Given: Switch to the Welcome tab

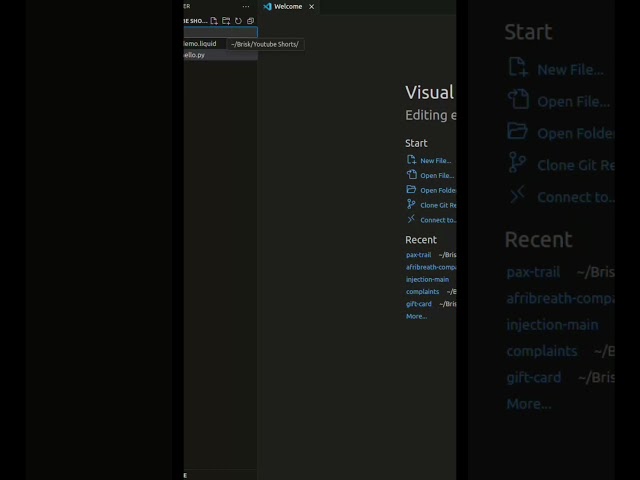Looking at the screenshot, I should pyautogui.click(x=288, y=7).
